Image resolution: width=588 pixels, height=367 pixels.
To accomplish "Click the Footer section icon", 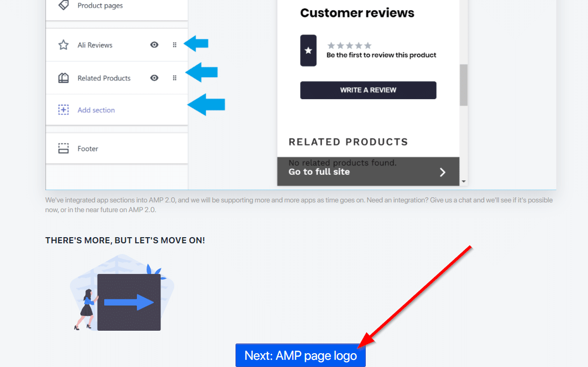I will [63, 149].
